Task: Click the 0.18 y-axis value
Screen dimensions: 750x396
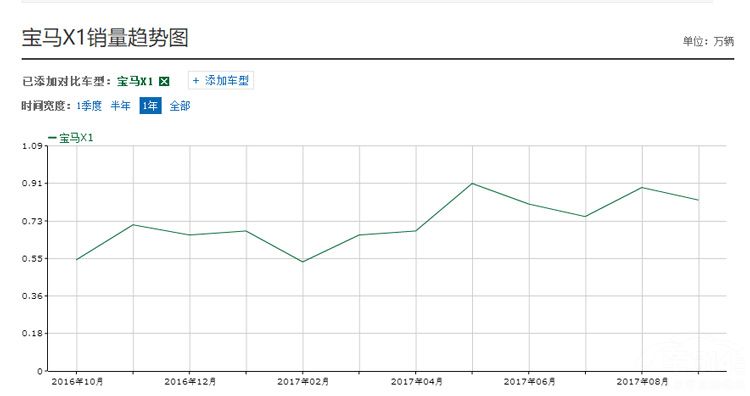Action: coord(32,333)
